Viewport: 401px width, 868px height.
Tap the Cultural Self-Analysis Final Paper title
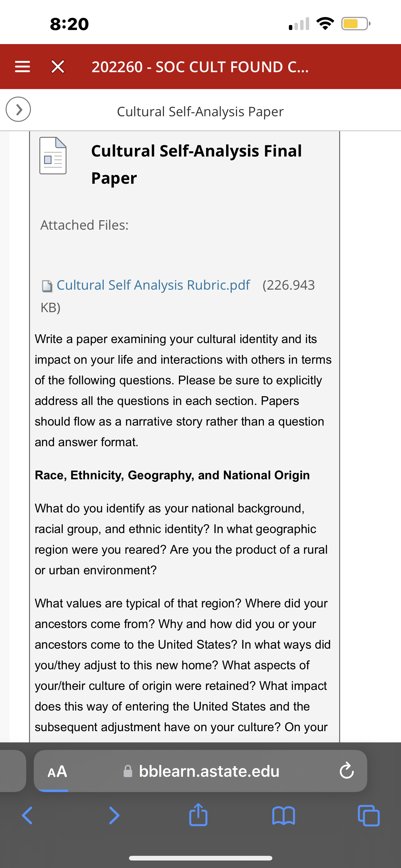pyautogui.click(x=197, y=164)
